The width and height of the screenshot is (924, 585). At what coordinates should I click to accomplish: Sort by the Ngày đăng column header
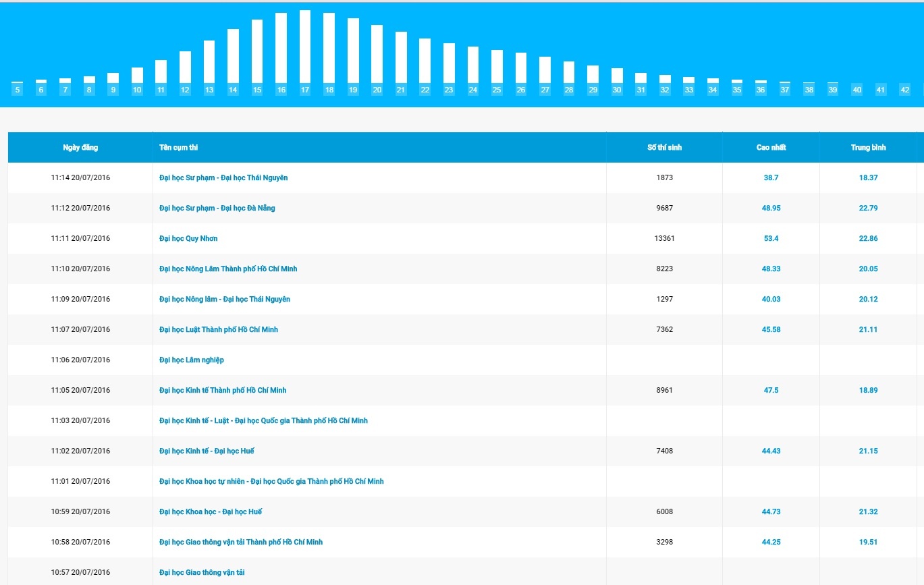(x=80, y=148)
